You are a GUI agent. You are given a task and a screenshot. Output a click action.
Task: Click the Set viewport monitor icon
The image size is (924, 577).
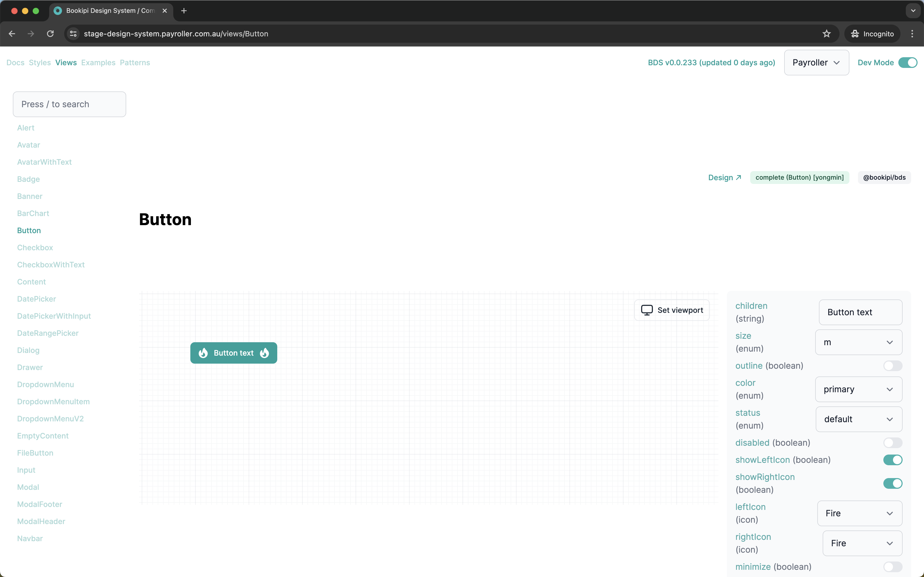647,310
